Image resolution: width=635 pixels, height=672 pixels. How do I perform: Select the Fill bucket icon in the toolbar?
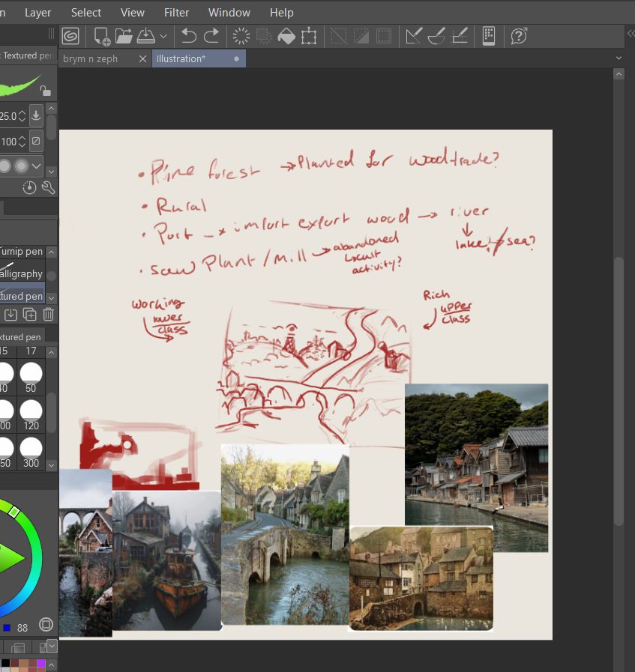tap(286, 35)
